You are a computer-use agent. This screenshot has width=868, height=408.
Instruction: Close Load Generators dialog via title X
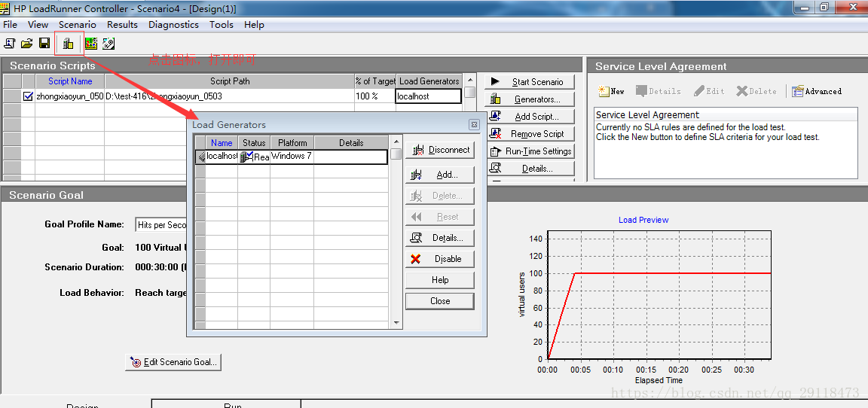pos(474,125)
